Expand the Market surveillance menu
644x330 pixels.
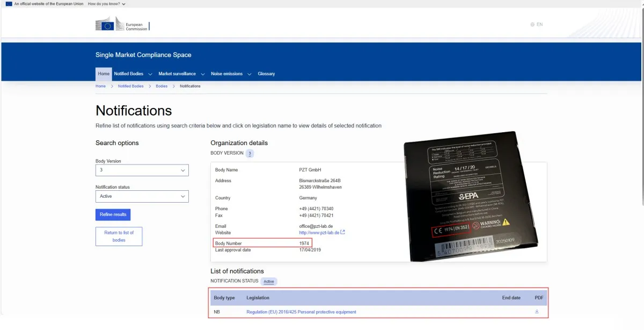pyautogui.click(x=181, y=74)
